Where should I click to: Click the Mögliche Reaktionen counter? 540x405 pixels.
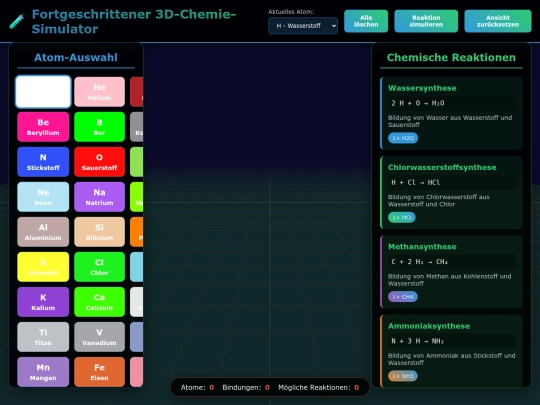click(x=319, y=387)
